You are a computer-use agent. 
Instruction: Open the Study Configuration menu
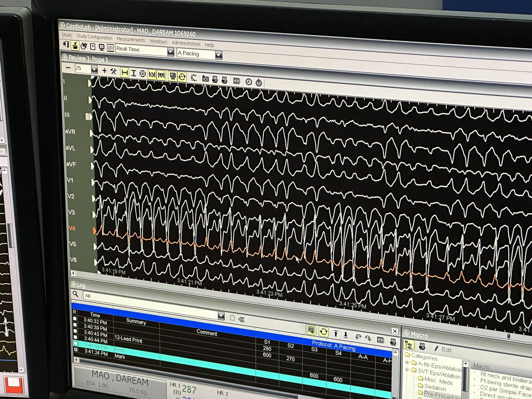[x=94, y=37]
